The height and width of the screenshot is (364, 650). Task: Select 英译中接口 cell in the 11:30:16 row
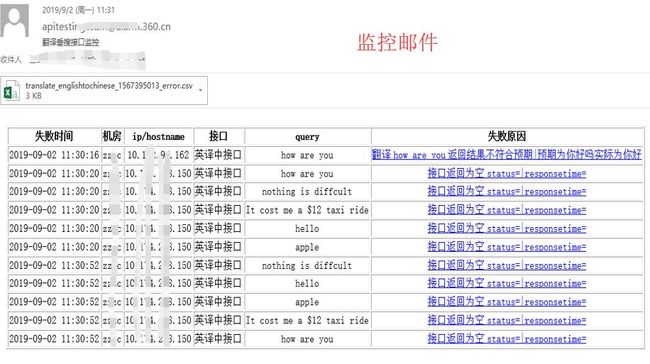(x=218, y=155)
